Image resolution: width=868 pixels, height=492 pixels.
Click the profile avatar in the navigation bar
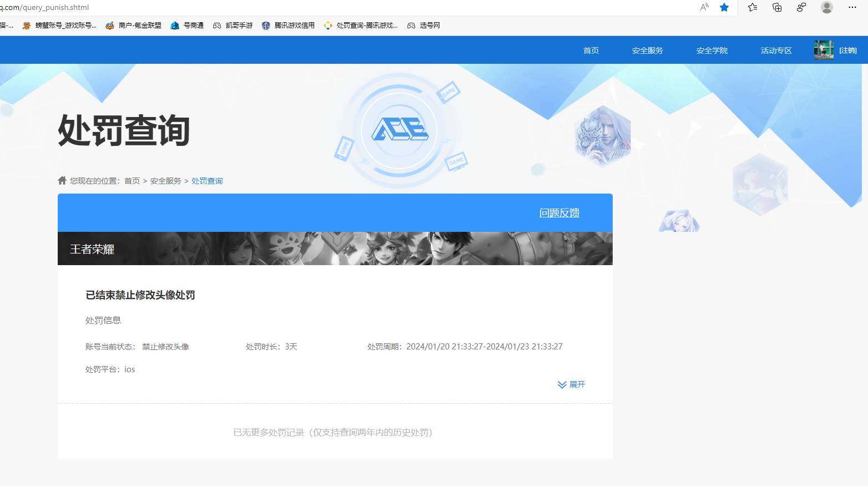click(x=823, y=50)
